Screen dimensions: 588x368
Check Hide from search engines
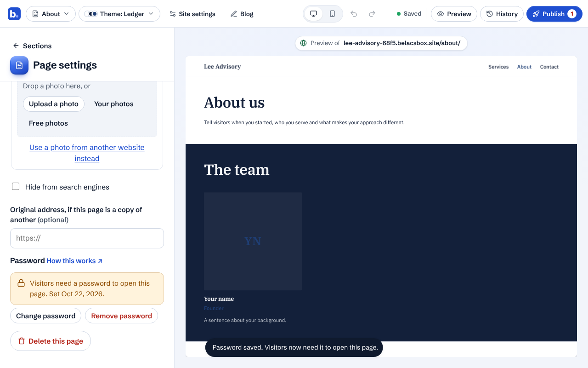(x=16, y=186)
